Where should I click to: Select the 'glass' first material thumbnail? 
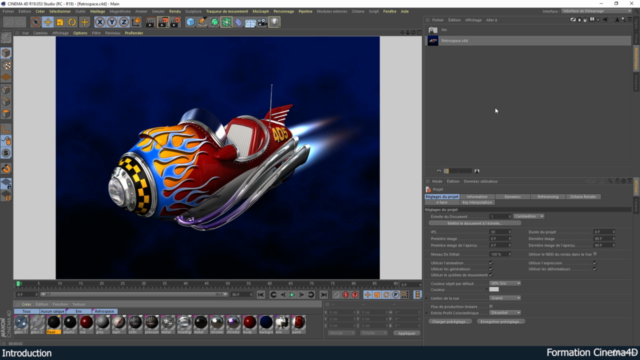point(21,324)
